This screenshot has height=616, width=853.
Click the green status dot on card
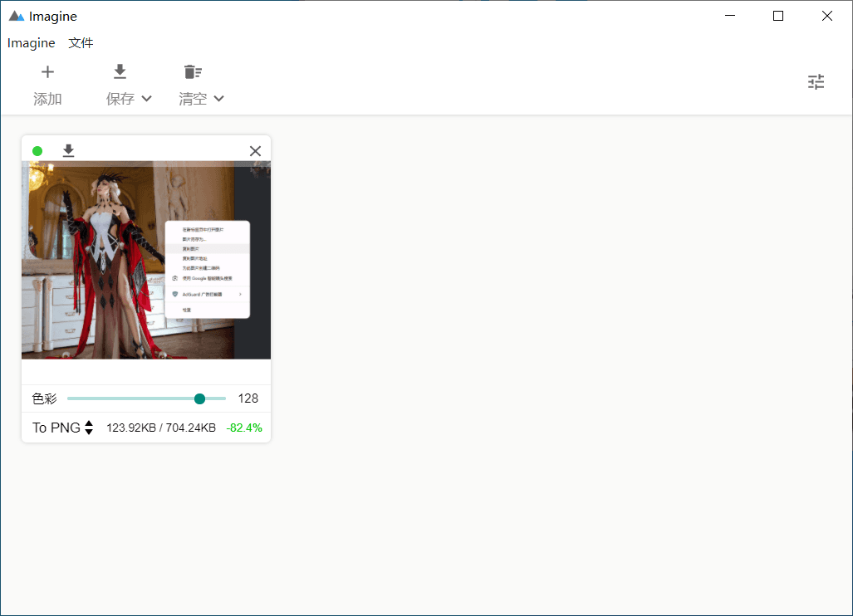(37, 151)
